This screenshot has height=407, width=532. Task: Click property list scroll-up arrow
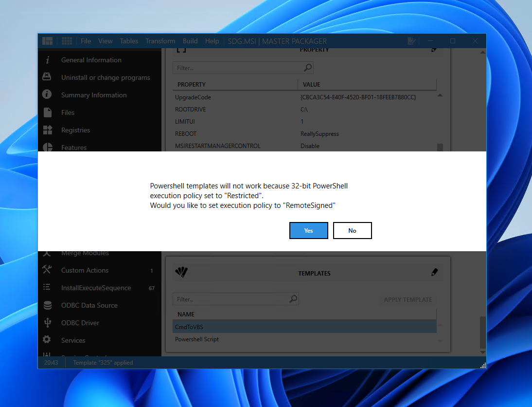pos(440,95)
